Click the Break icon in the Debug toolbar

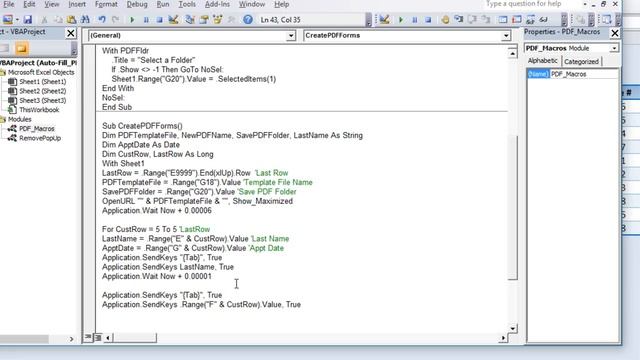point(415,19)
